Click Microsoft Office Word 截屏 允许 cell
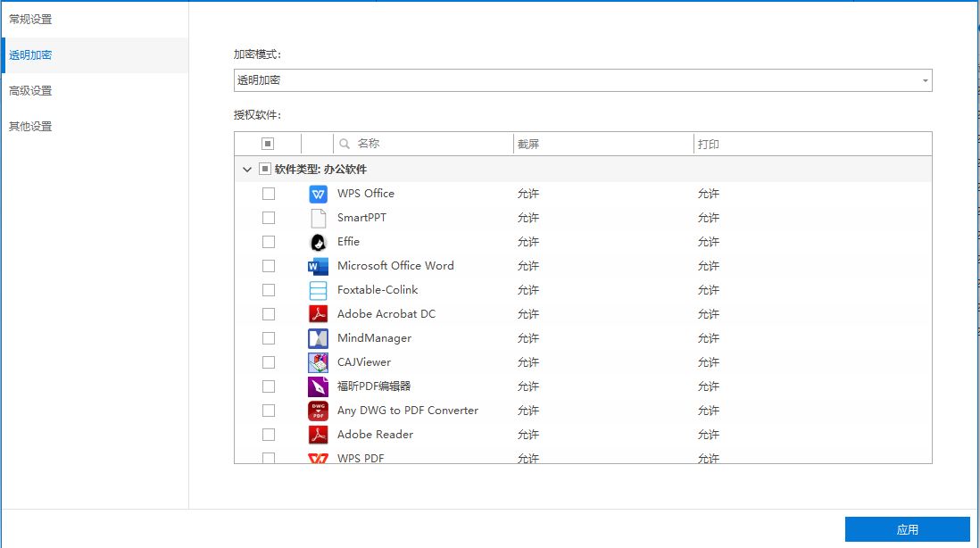 pyautogui.click(x=528, y=266)
